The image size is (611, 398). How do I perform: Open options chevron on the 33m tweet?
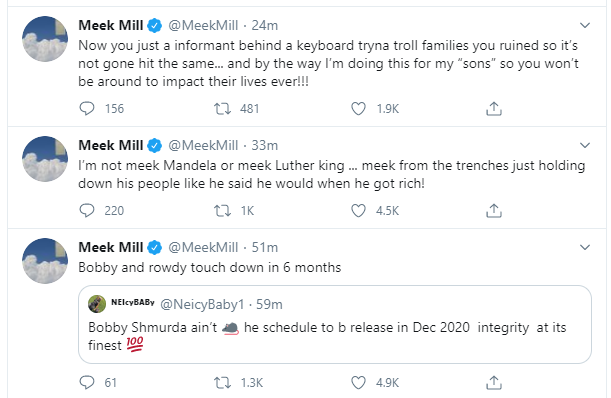(x=585, y=146)
